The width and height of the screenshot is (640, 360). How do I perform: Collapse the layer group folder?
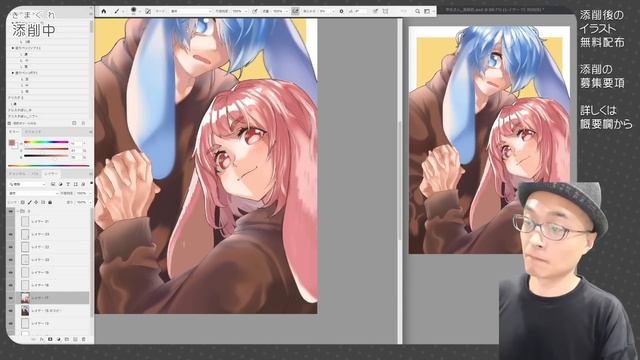pos(18,211)
